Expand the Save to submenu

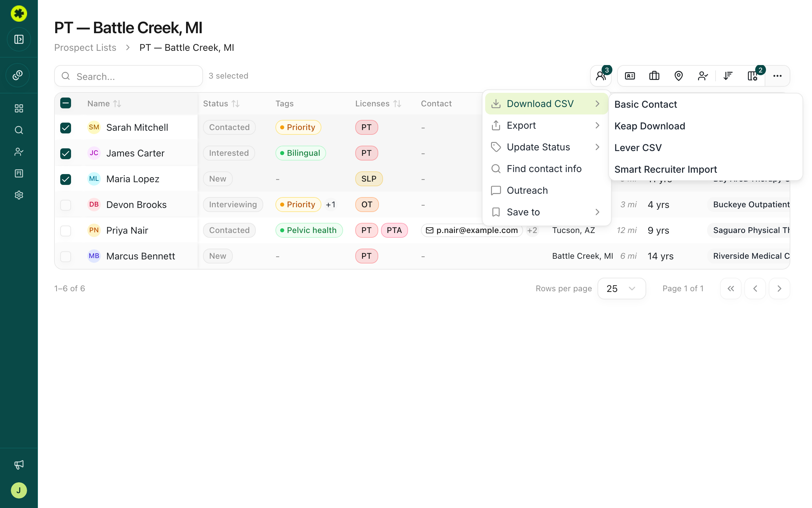click(x=546, y=212)
